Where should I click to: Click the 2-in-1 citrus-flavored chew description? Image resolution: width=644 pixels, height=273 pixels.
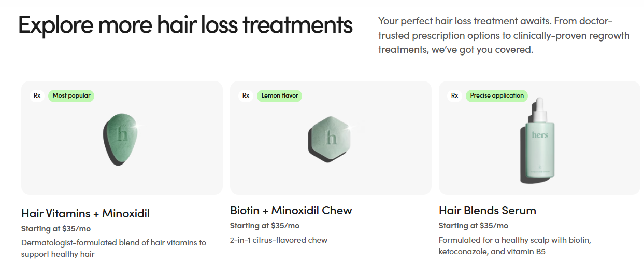(279, 240)
